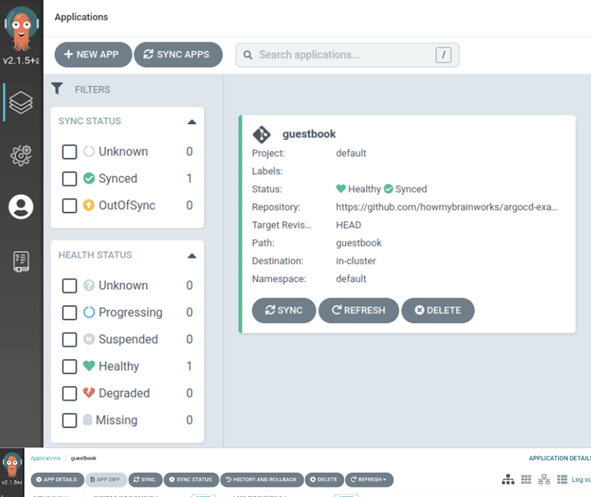This screenshot has width=591, height=497.
Task: Delete the guestbook application from card
Action: [x=438, y=310]
